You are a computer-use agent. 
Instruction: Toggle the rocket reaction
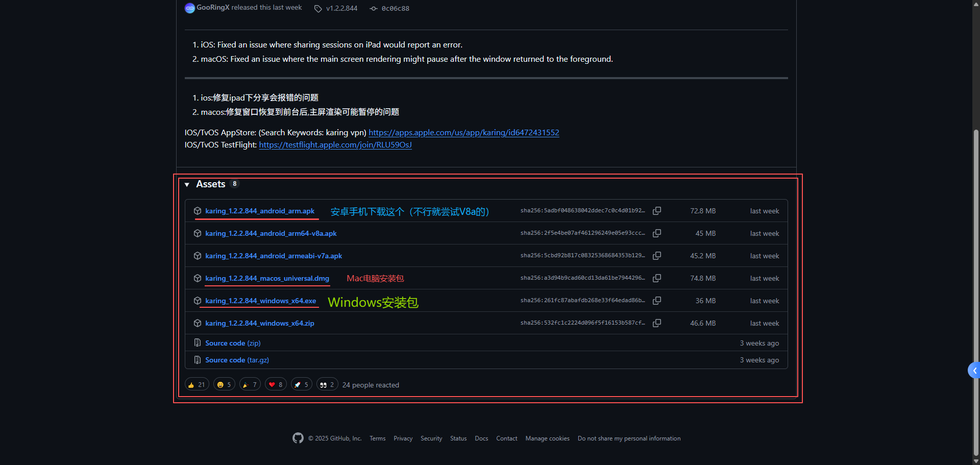pyautogui.click(x=301, y=385)
